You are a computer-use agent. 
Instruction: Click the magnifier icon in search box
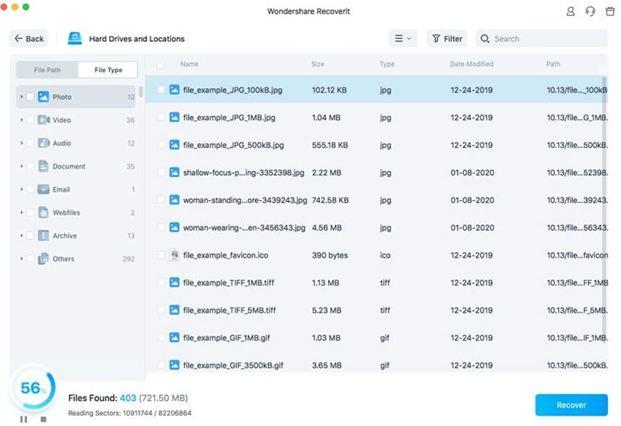pos(485,38)
